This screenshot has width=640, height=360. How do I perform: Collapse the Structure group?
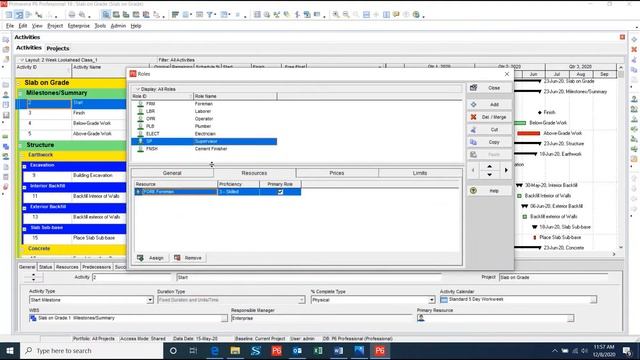tap(20, 145)
